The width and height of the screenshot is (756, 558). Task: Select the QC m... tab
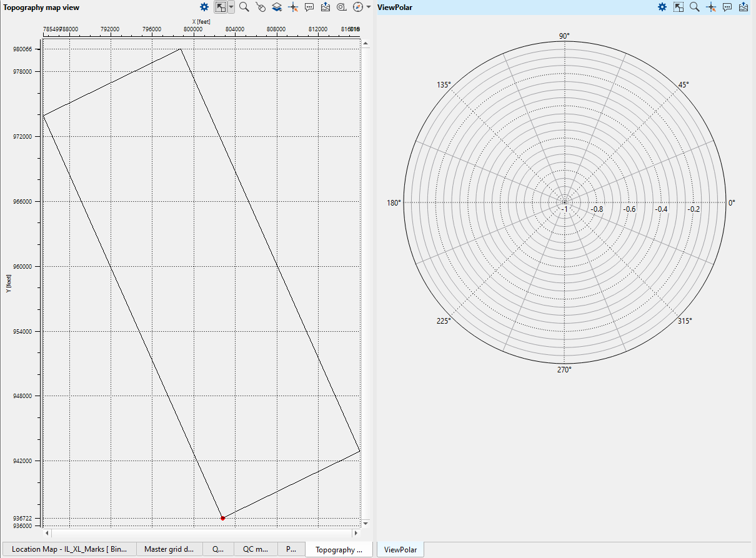256,549
